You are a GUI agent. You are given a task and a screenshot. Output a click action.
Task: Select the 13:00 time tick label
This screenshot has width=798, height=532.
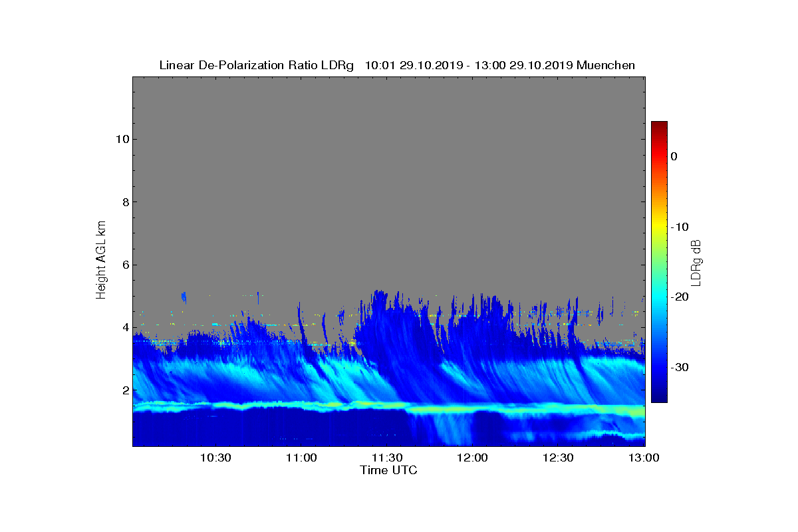coord(642,458)
